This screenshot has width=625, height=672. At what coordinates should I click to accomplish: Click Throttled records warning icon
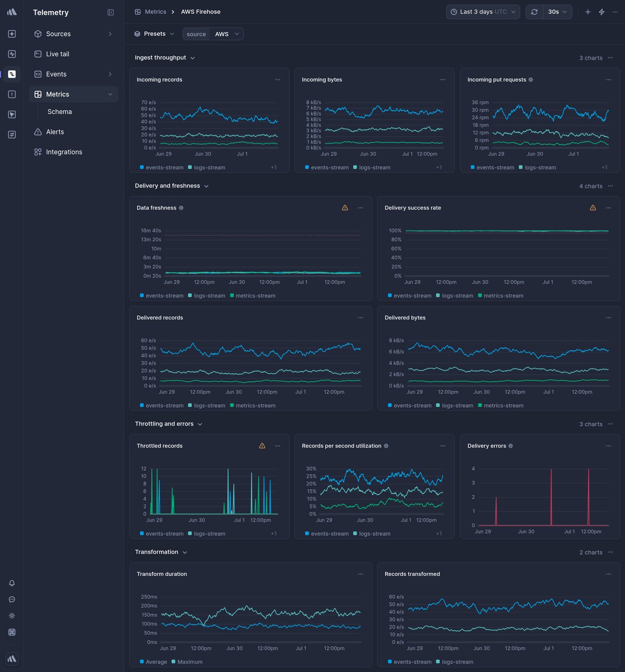point(262,446)
